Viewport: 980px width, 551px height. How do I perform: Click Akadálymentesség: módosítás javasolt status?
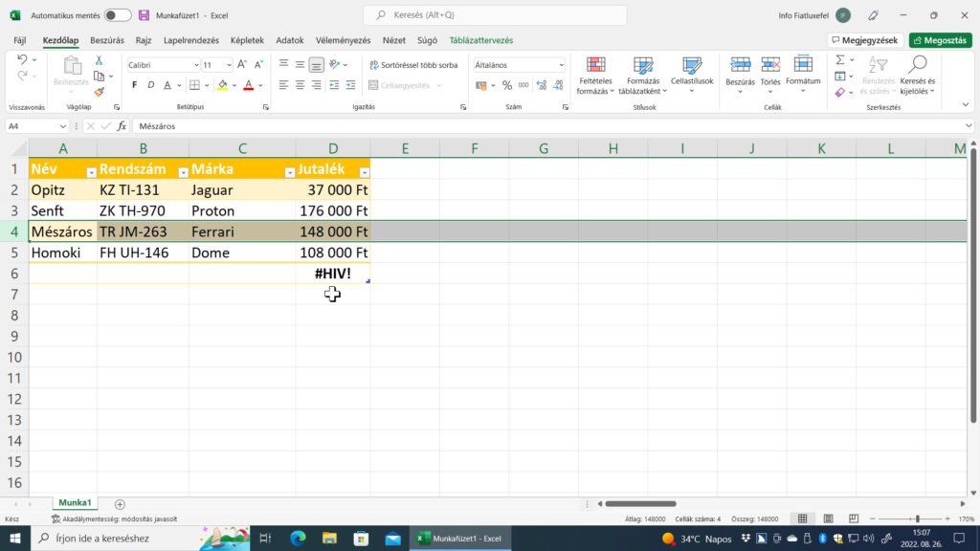click(115, 518)
